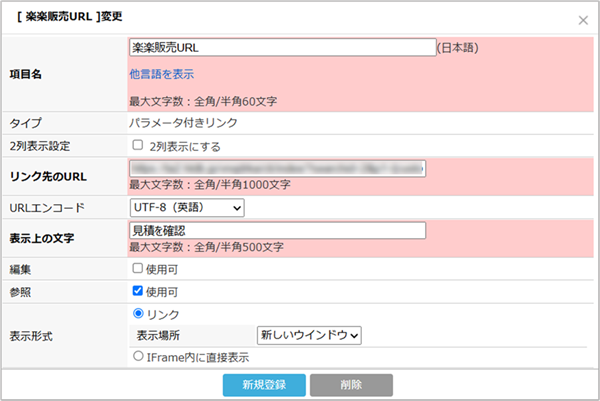The height and width of the screenshot is (401, 600).
Task: Click the 項目名 text field
Action: pyautogui.click(x=282, y=47)
